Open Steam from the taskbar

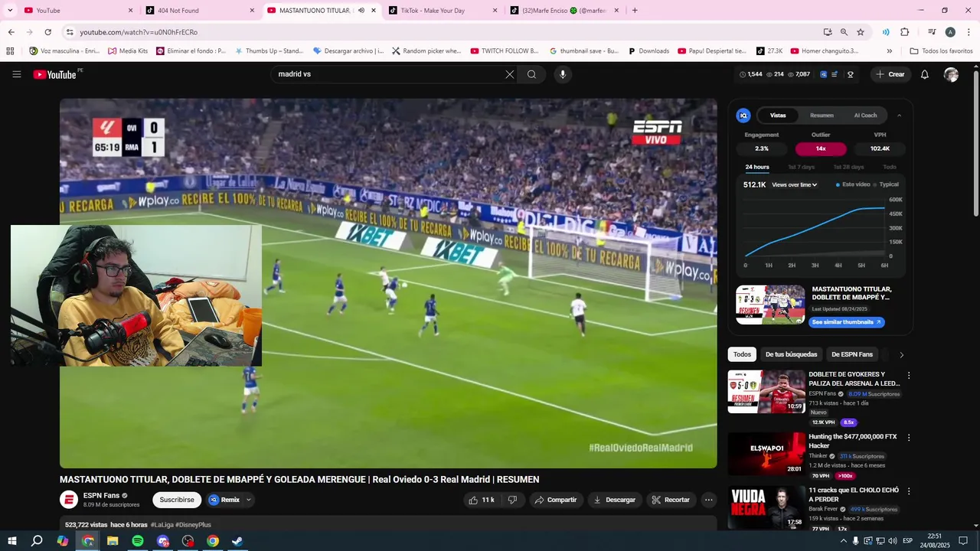tap(237, 541)
